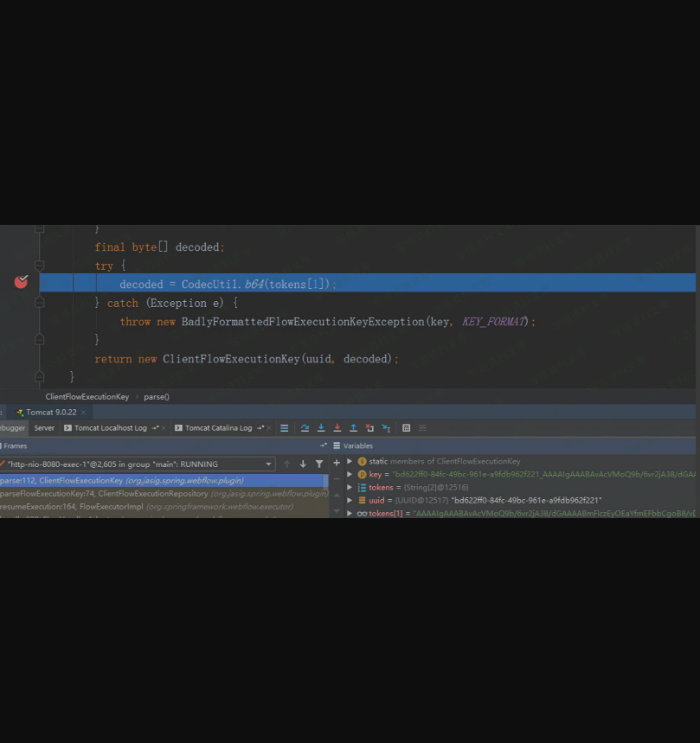
Task: Expand the key variable node
Action: (x=350, y=474)
